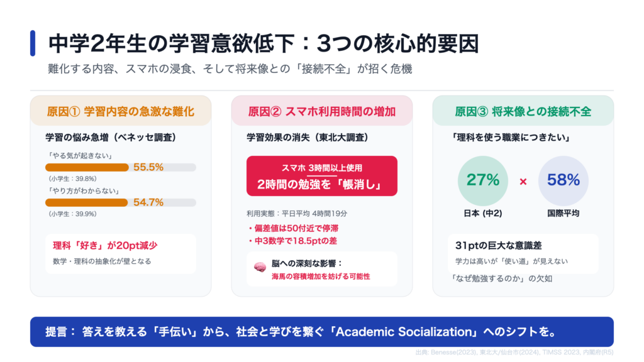
Task: Click the brain emoji icon
Action: point(260,267)
